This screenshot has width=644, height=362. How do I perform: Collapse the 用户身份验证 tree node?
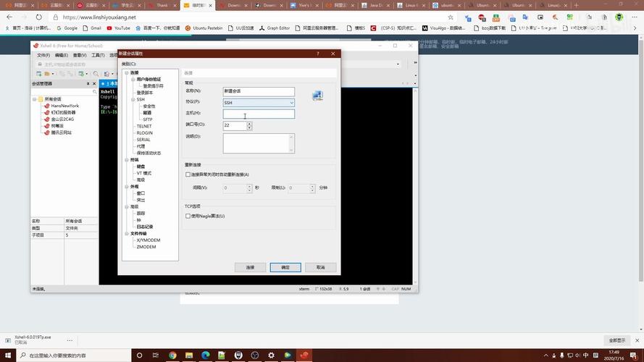(x=133, y=79)
